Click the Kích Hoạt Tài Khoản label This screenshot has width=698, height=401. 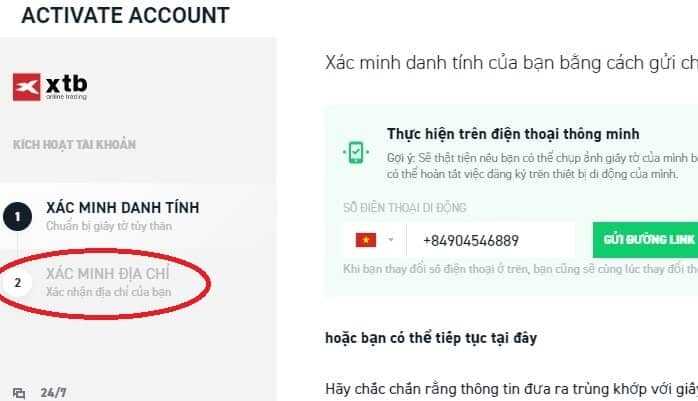click(74, 145)
